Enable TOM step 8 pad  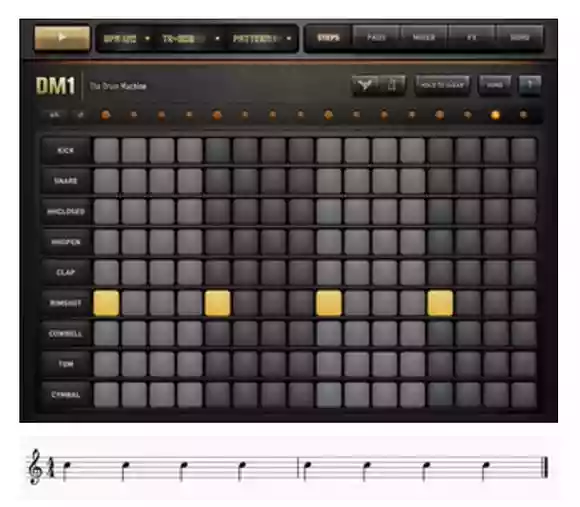[x=301, y=364]
